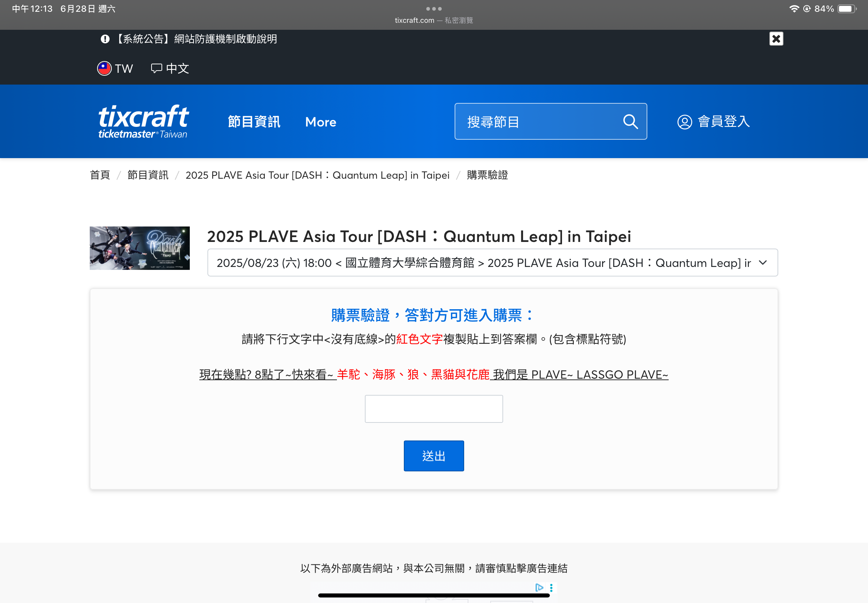
Task: Submit with the 送出 button
Action: pos(433,456)
